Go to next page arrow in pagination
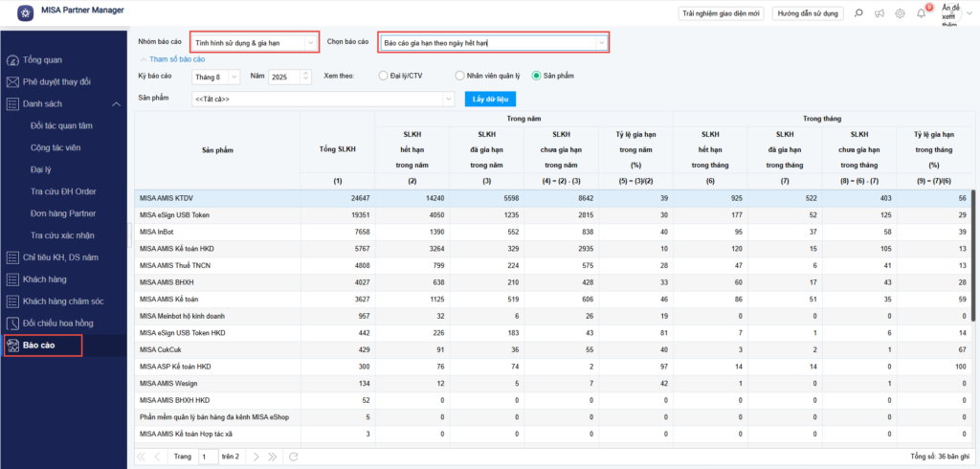The width and height of the screenshot is (980, 469). [257, 457]
